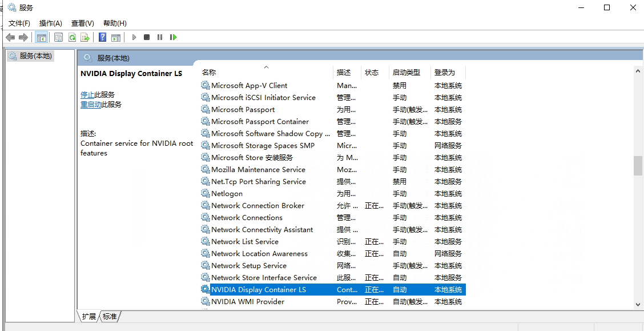The height and width of the screenshot is (331, 644).
Task: Click gear icon of NVIDIA WMI Provider
Action: (x=205, y=301)
